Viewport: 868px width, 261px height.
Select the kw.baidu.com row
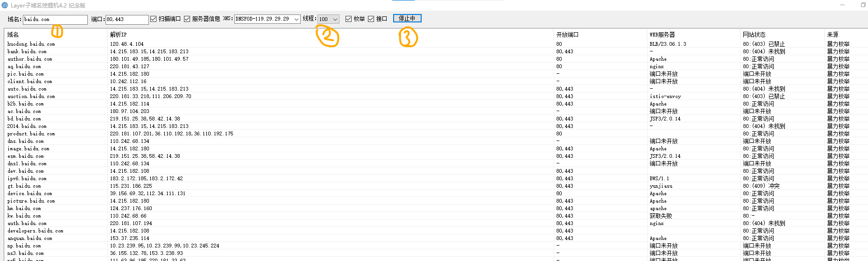tap(436, 216)
